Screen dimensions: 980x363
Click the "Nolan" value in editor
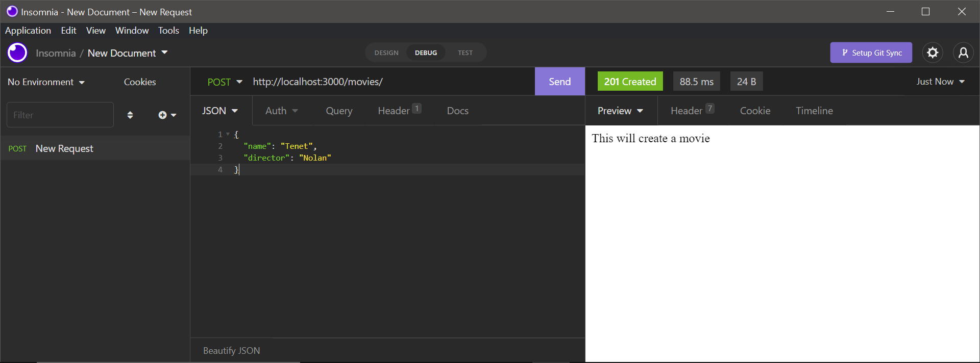[x=315, y=158]
